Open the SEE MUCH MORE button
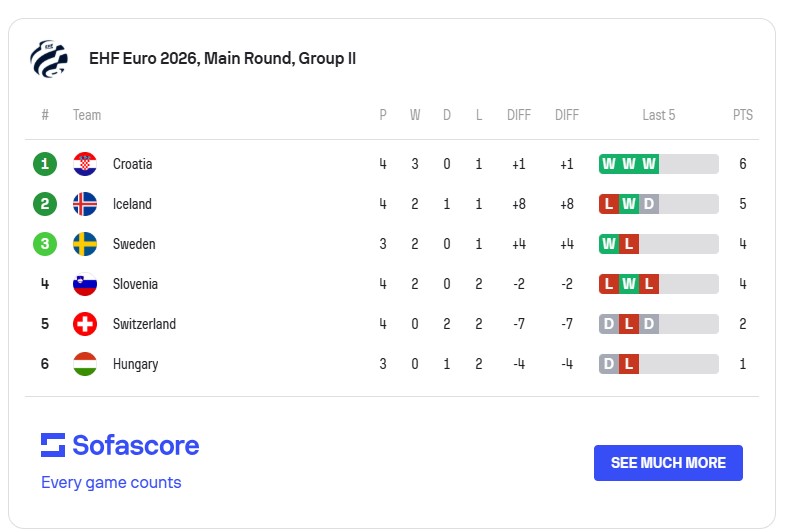This screenshot has width=797, height=532. (x=668, y=463)
